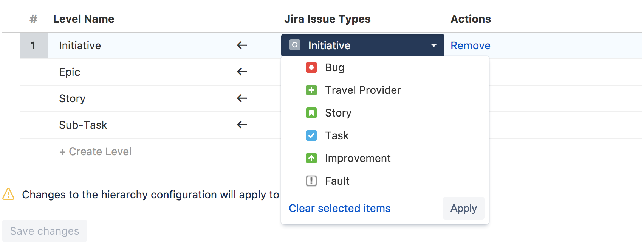Image resolution: width=644 pixels, height=246 pixels.
Task: Click Clear selected items
Action: click(339, 208)
